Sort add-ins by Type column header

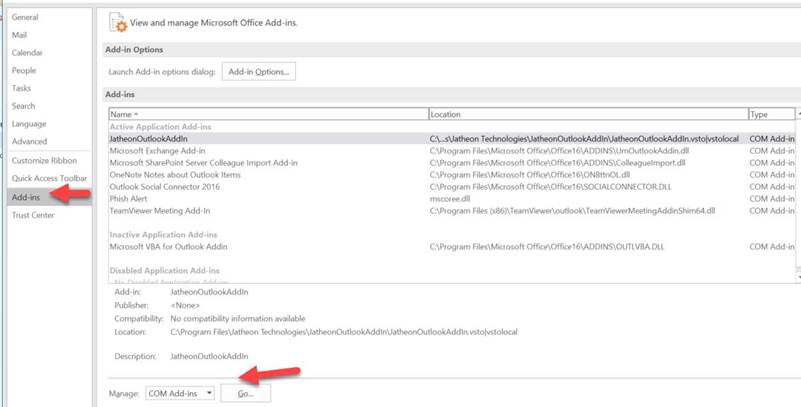tap(771, 114)
